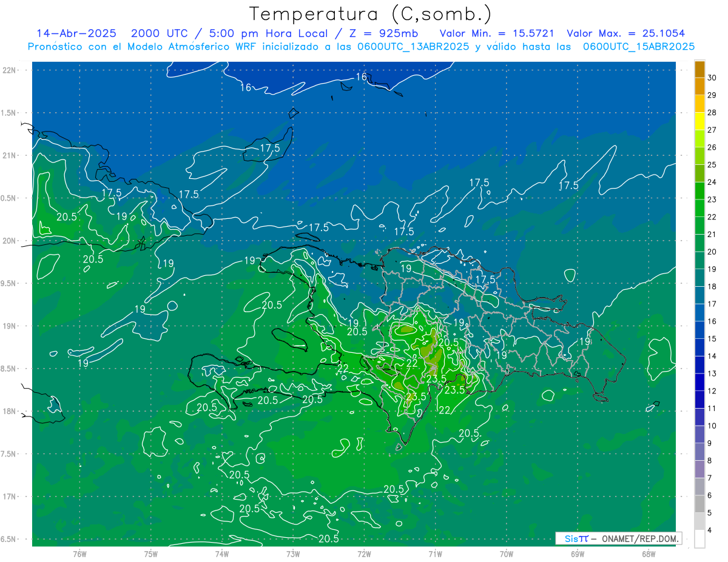Click the colorbar scale value 18
Viewport: 728px width, 562px height.
[712, 286]
